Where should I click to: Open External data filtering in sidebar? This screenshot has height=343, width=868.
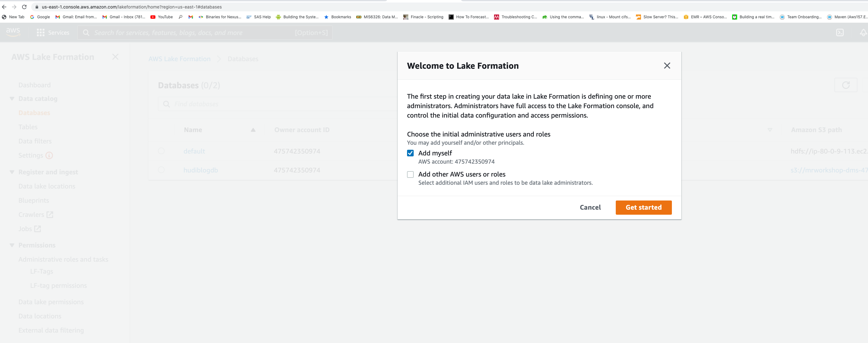pos(51,330)
